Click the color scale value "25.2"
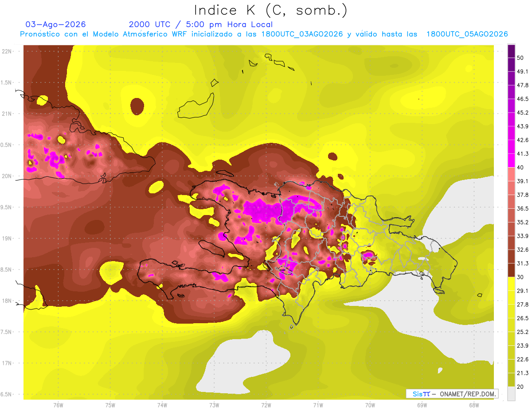The width and height of the screenshot is (532, 411). tap(522, 332)
